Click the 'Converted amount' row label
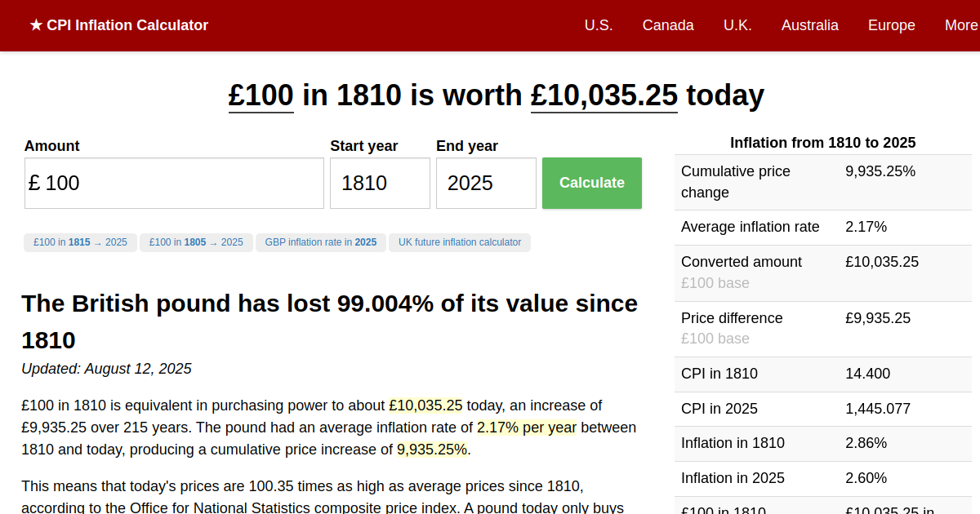The width and height of the screenshot is (980, 514). tap(742, 262)
